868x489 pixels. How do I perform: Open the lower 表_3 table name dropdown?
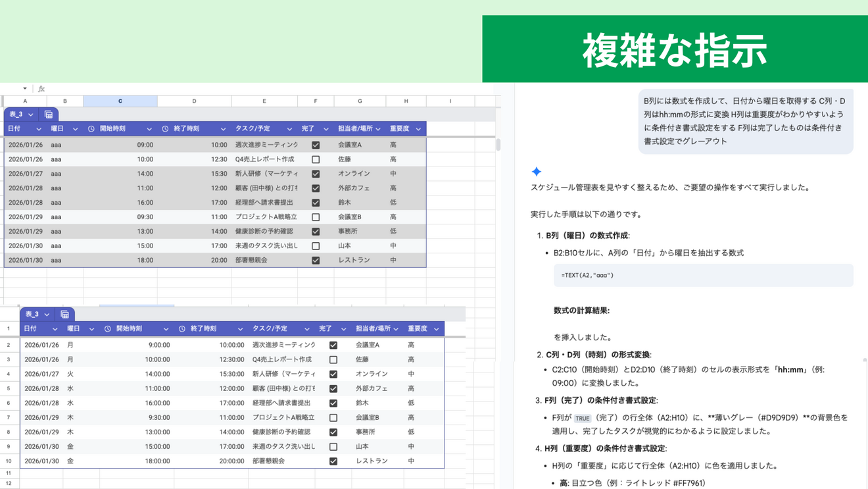tap(47, 315)
